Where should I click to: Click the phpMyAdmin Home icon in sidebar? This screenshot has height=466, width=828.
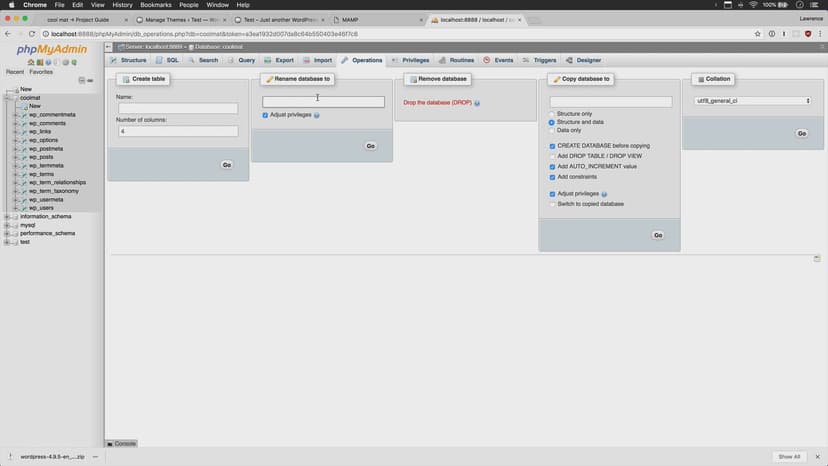coord(31,62)
